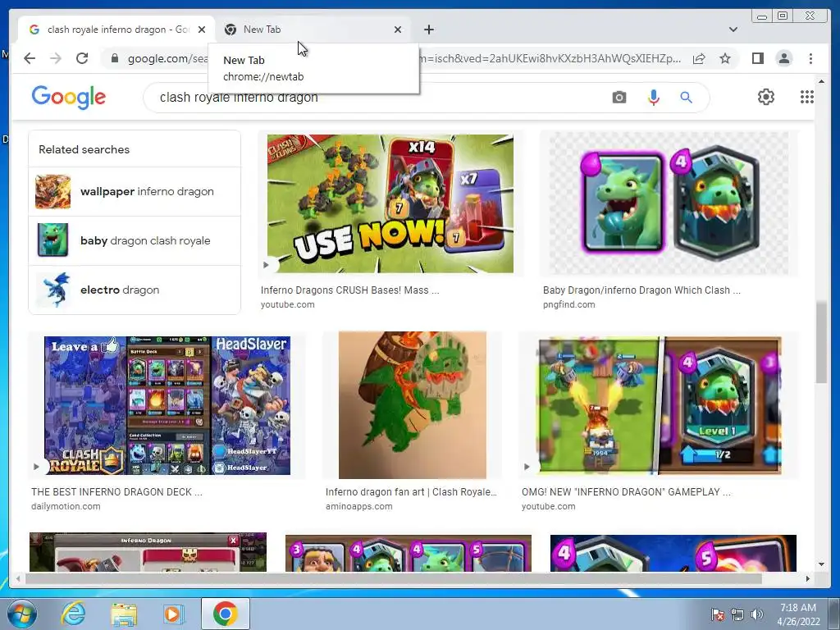The image size is (840, 630).
Task: Open the USE NOW Inferno Dragons thumbnail
Action: coord(390,203)
